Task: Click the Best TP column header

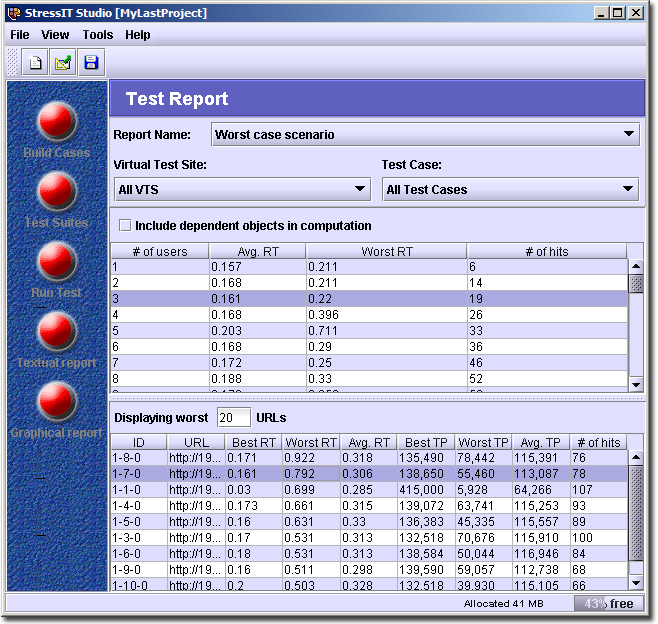Action: pos(426,442)
